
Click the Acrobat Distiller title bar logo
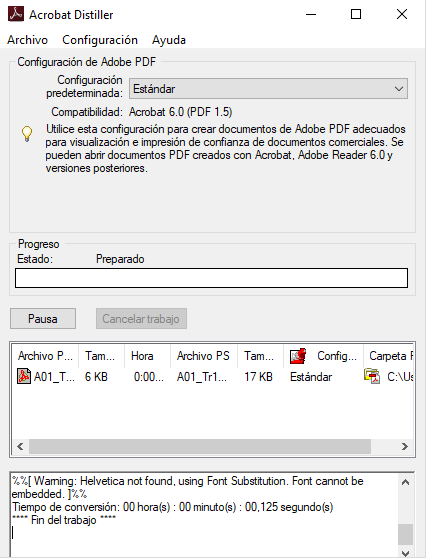[16, 14]
